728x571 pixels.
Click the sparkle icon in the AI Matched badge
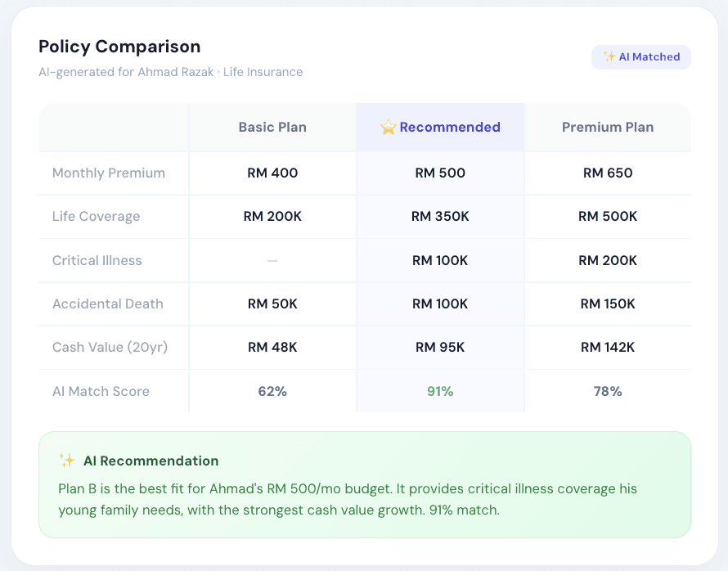609,56
